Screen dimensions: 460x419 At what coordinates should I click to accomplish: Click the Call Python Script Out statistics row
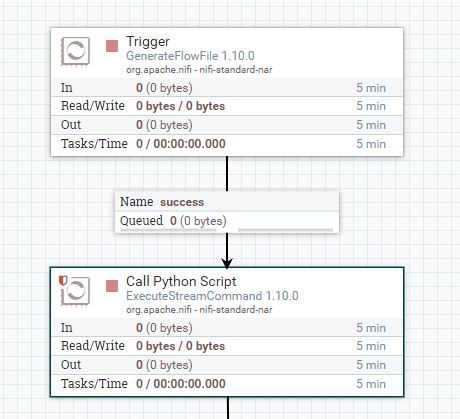coord(227,365)
